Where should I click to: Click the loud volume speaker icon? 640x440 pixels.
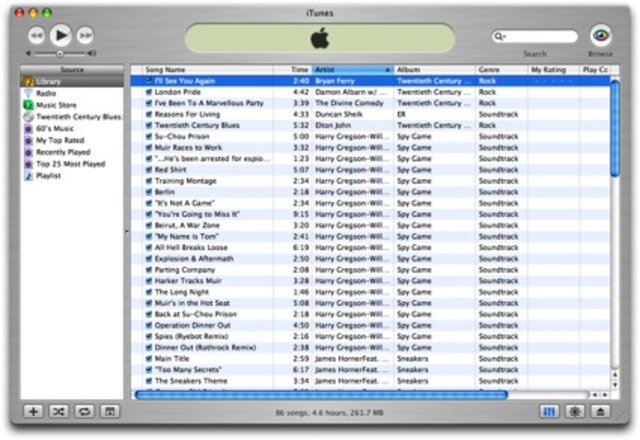click(92, 53)
